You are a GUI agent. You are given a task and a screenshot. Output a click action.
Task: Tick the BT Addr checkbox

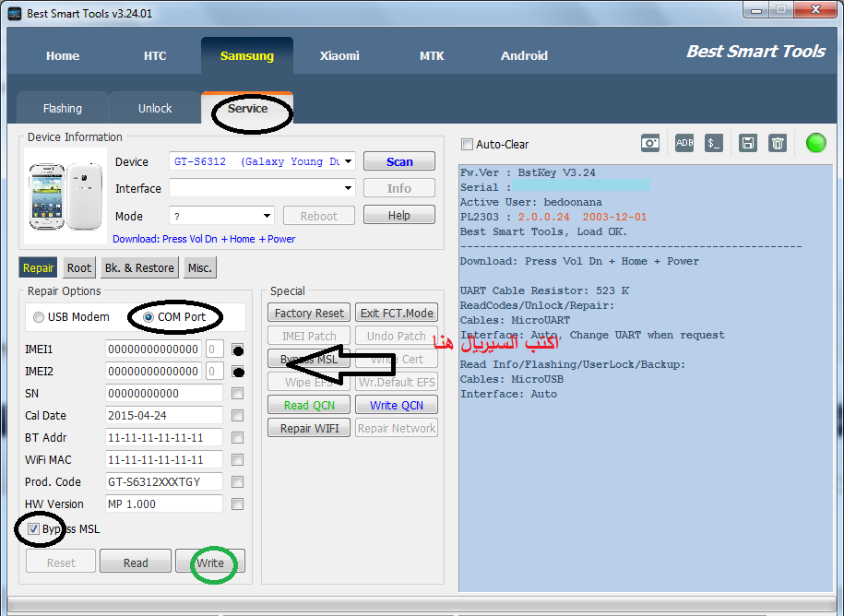click(x=237, y=438)
